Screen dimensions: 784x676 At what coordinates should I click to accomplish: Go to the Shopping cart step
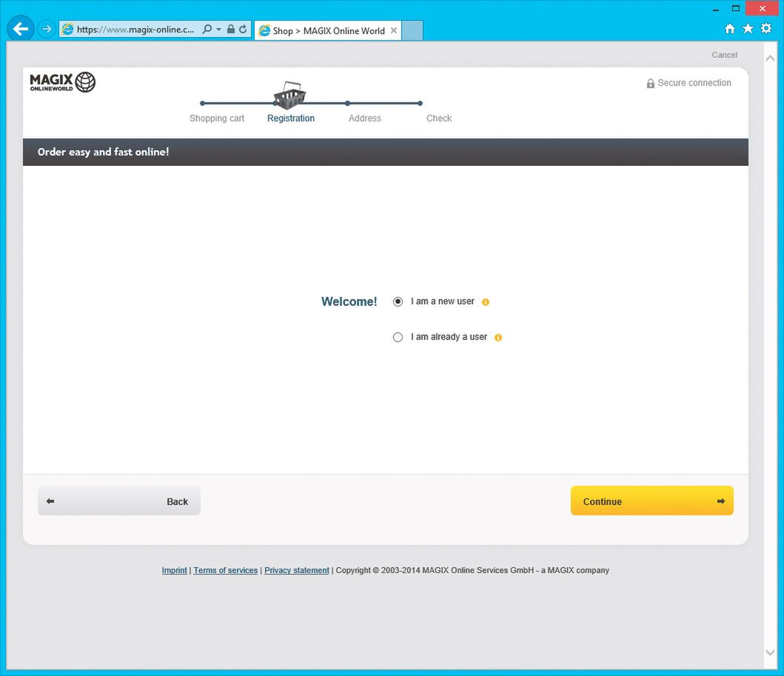tap(217, 118)
